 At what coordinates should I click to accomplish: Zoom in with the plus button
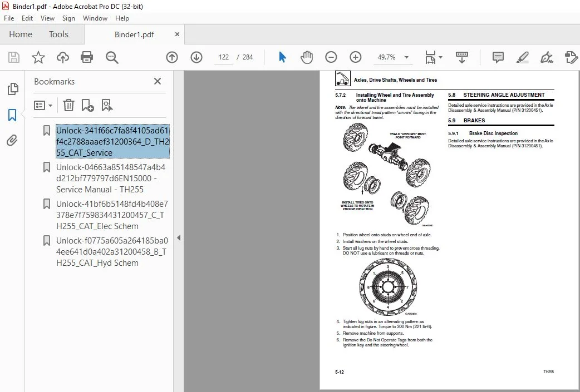tap(356, 57)
